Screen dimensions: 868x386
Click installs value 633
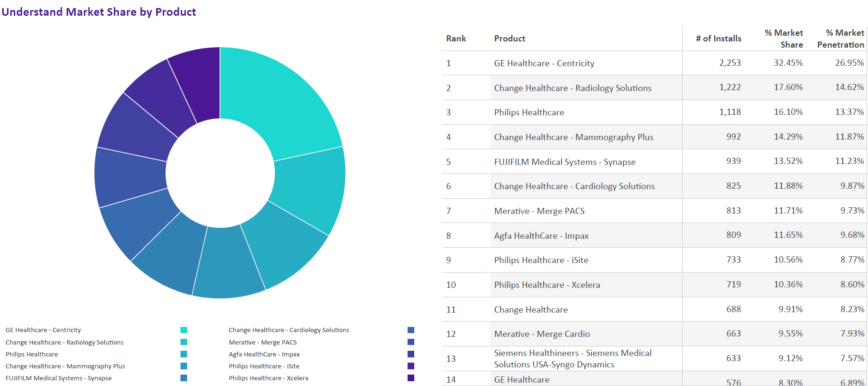734,358
